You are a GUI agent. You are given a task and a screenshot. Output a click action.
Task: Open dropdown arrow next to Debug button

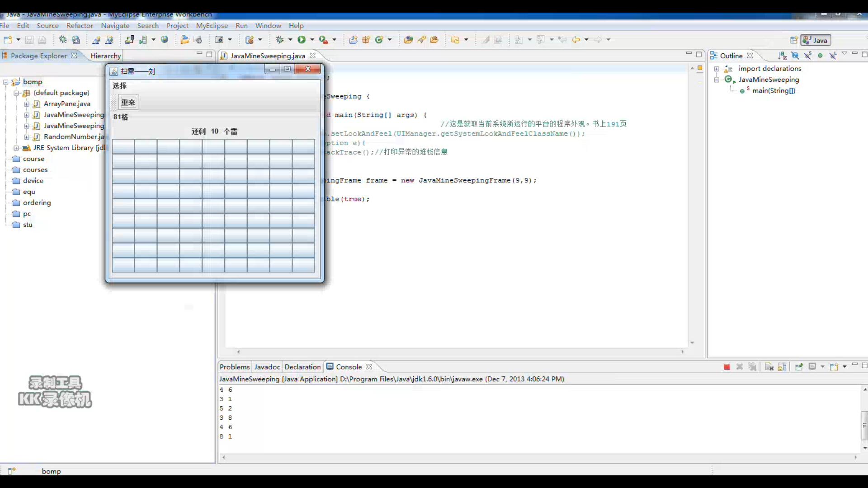(290, 40)
